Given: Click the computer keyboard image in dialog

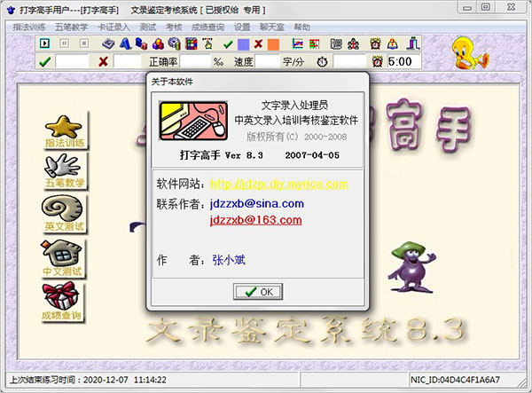Looking at the screenshot, I should [193, 121].
